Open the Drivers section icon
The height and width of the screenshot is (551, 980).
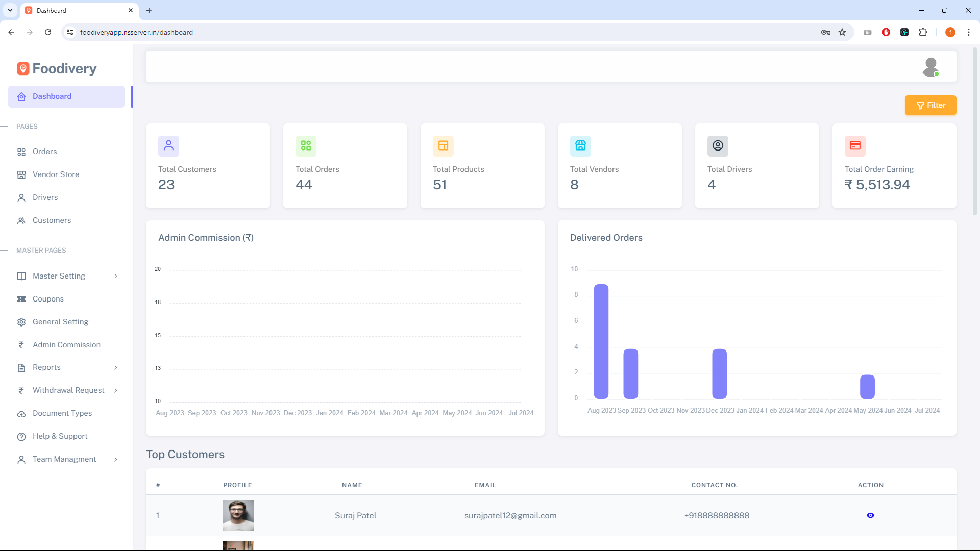(21, 197)
